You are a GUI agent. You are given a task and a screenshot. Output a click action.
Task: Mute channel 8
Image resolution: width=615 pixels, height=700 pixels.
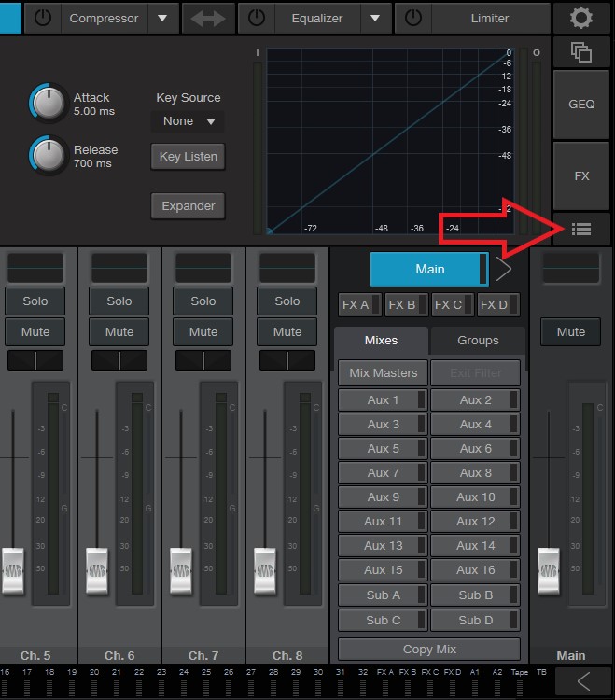[x=287, y=332]
